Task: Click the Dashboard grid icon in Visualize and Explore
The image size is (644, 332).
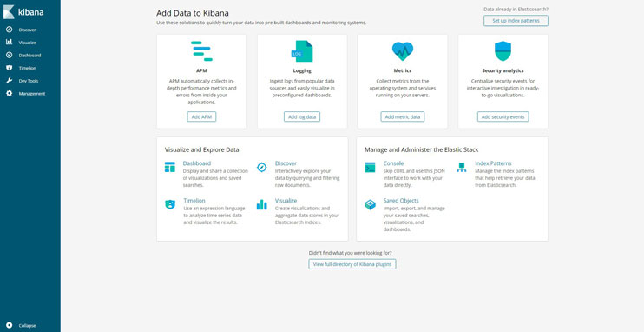Action: 169,167
